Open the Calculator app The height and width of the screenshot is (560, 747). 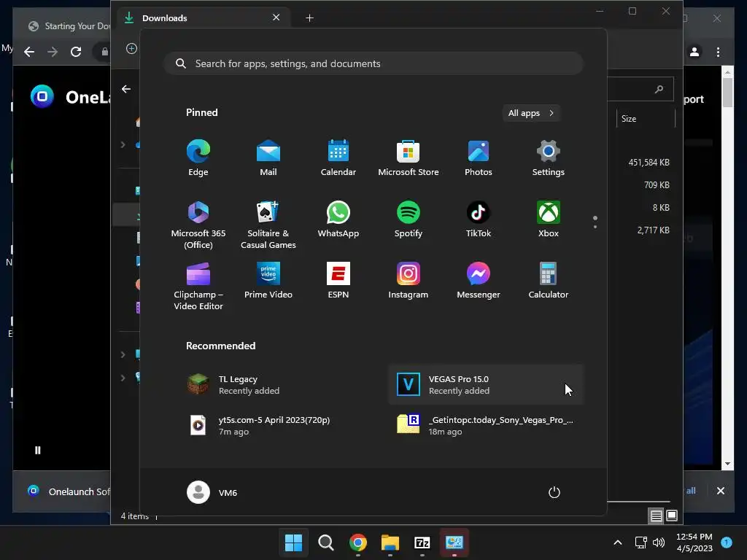click(x=549, y=280)
